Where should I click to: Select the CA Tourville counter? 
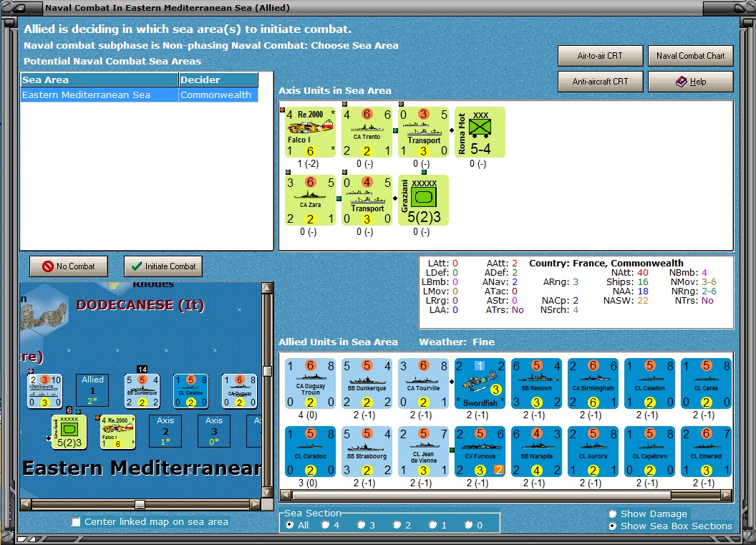point(423,383)
